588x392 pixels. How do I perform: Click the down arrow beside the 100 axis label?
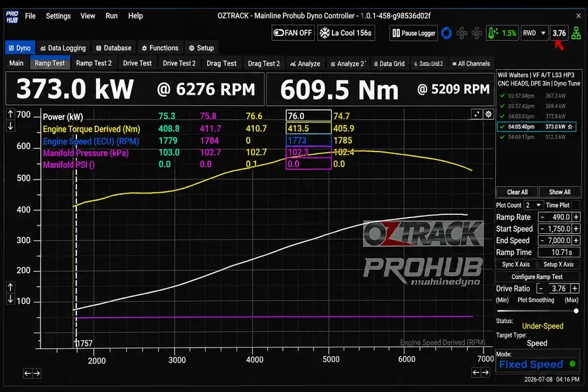pyautogui.click(x=10, y=299)
